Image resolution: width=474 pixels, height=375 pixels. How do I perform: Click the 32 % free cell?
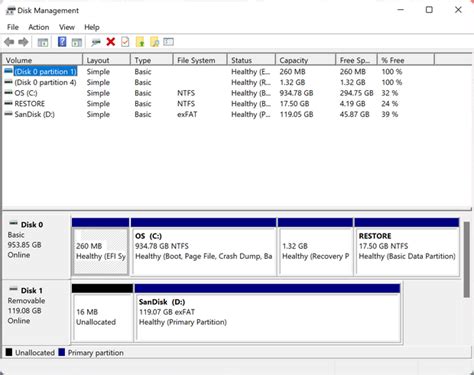(x=390, y=93)
